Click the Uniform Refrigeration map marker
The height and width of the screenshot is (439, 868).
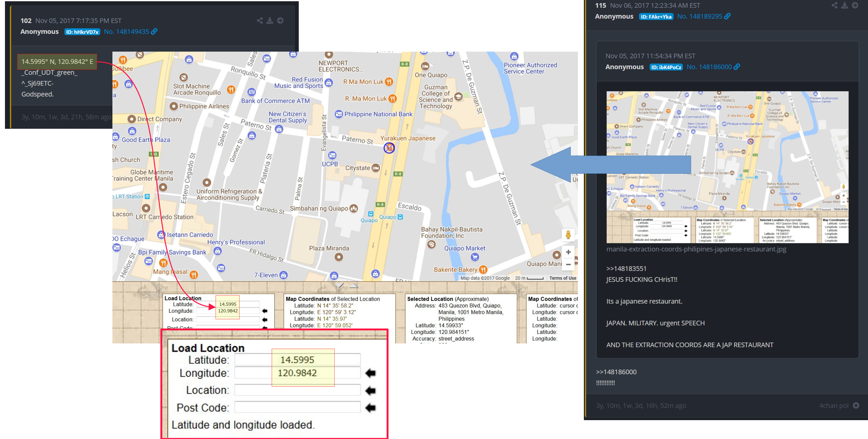click(x=207, y=182)
